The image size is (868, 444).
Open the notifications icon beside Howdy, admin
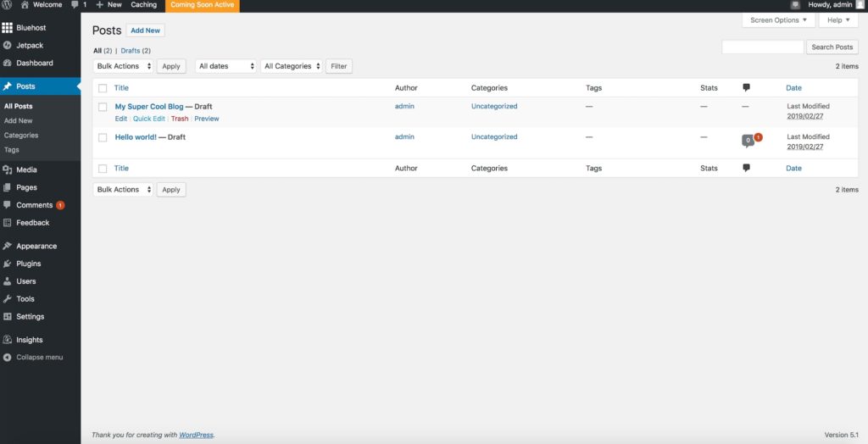pyautogui.click(x=795, y=4)
